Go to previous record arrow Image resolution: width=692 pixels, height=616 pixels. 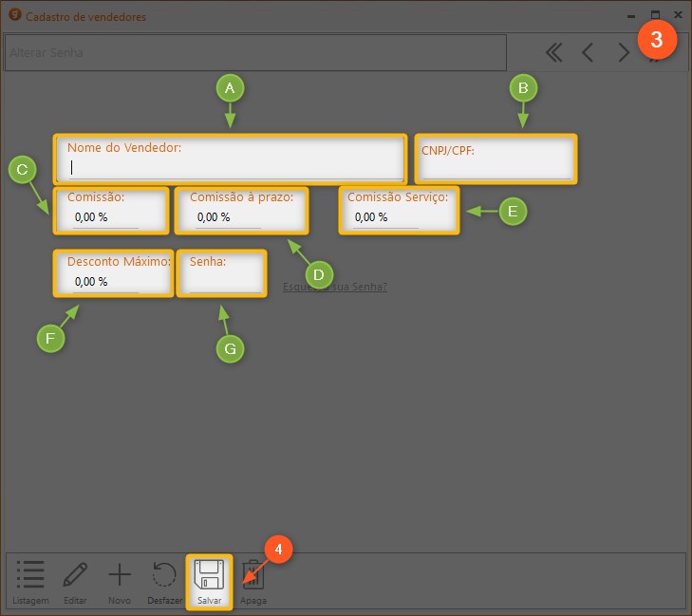tap(588, 53)
